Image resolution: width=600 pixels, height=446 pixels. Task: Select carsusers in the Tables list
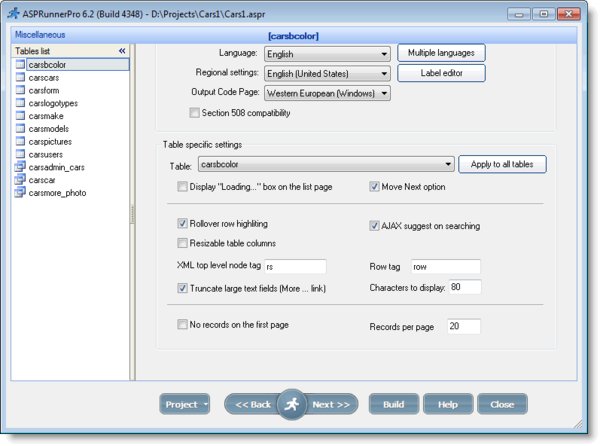(x=46, y=155)
